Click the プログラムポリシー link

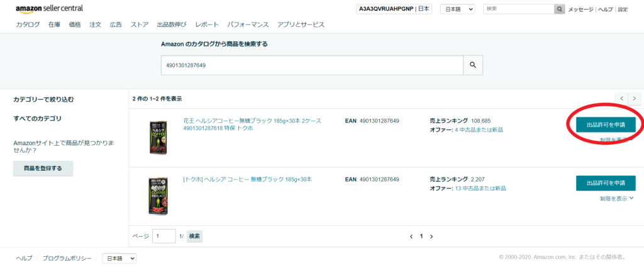pyautogui.click(x=67, y=258)
